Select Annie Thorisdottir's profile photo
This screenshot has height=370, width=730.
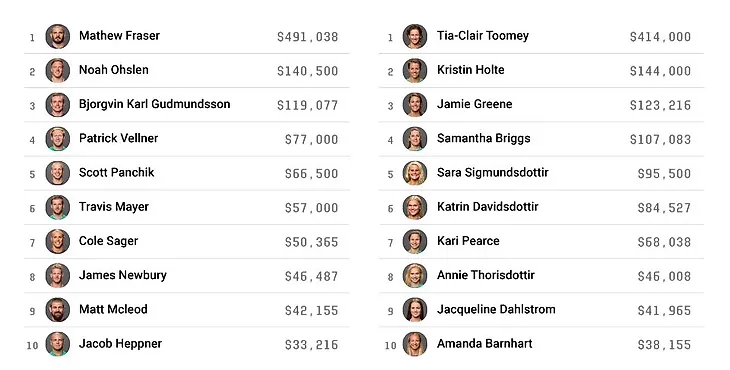click(x=415, y=276)
